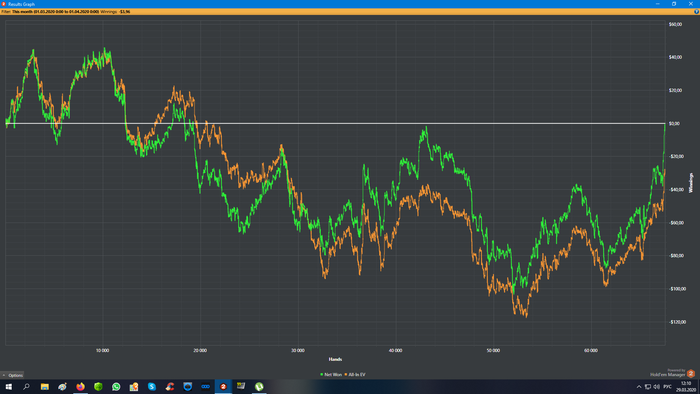Screen dimensions: 700x394
Task: Click the green cube app taskbar icon
Action: click(98, 386)
